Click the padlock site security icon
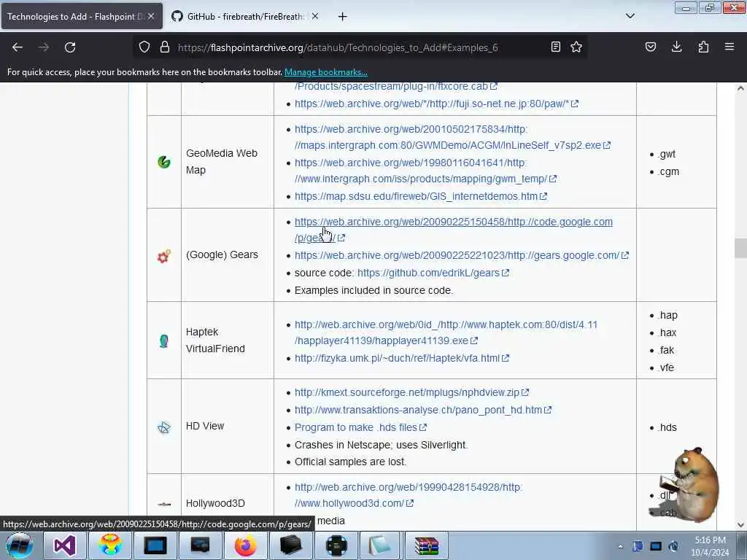747x560 pixels. [165, 47]
